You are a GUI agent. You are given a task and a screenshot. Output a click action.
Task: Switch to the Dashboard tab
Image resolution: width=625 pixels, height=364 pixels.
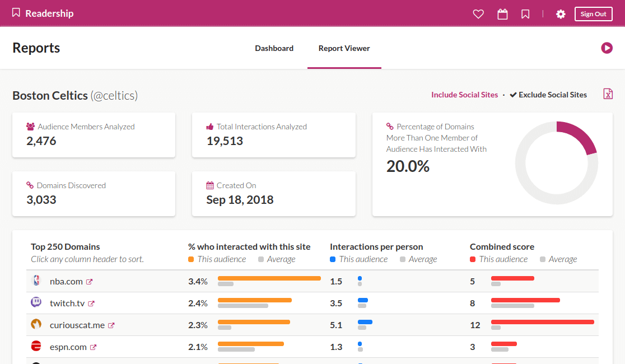coord(274,48)
